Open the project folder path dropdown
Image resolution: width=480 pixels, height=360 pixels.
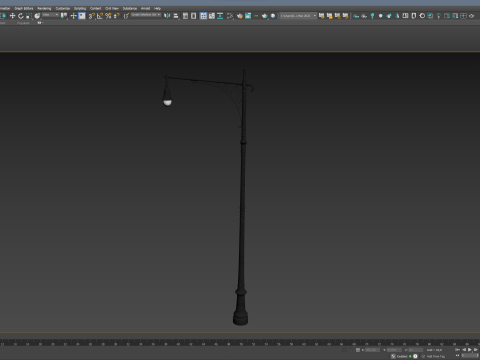(x=298, y=16)
